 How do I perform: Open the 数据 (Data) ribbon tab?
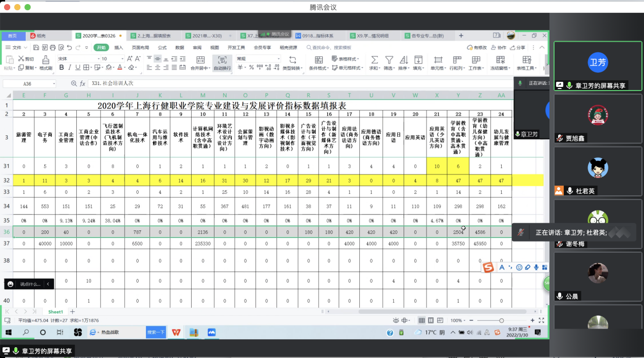tap(179, 48)
